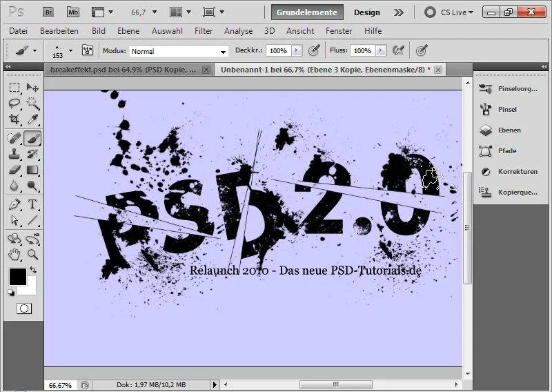Reset default foreground and background colors
The image size is (552, 392).
coord(11,293)
